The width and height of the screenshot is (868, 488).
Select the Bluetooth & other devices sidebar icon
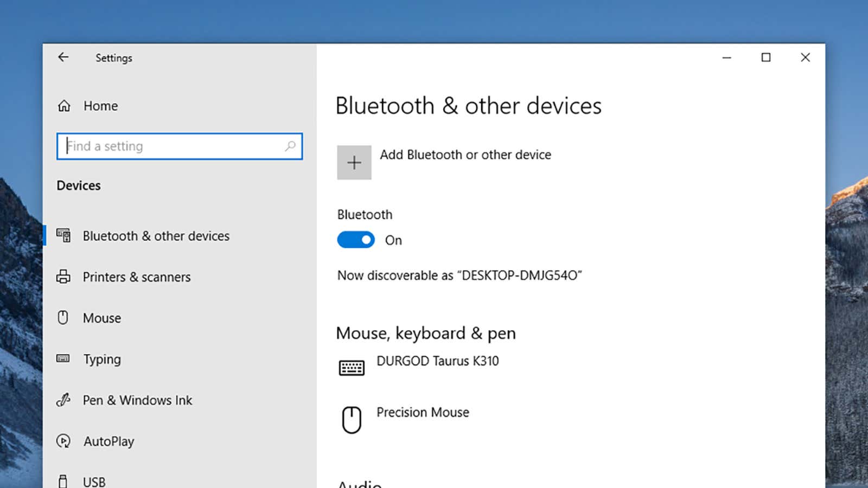[x=63, y=235]
